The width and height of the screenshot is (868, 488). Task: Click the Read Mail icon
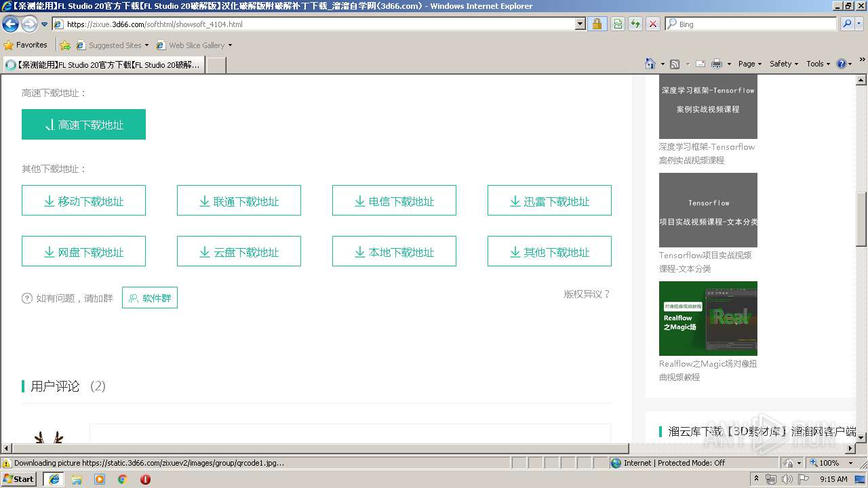click(700, 64)
